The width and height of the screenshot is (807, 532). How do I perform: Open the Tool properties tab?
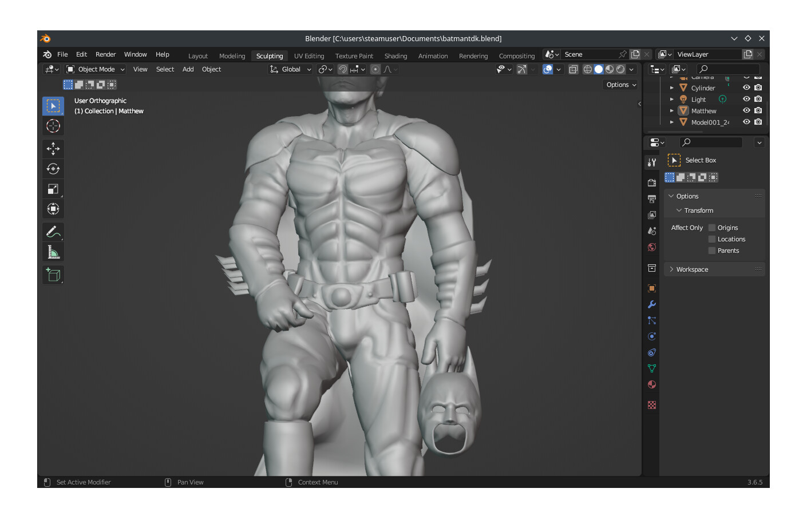coord(652,162)
